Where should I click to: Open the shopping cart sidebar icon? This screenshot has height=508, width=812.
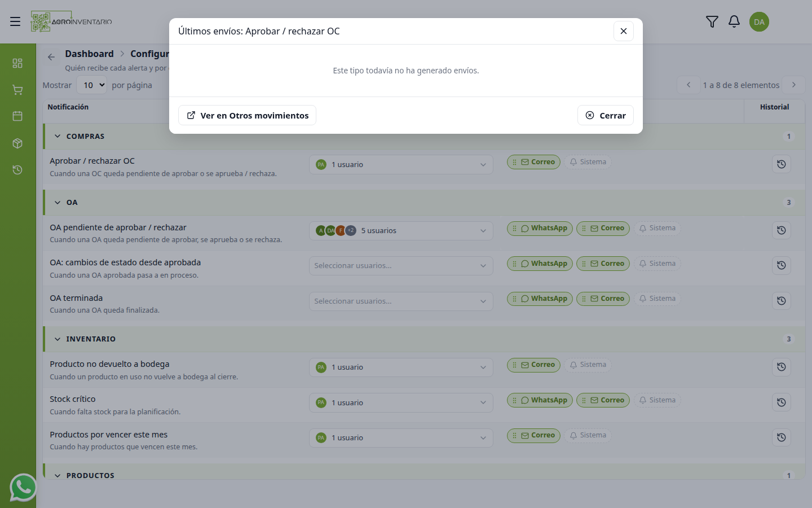17,90
